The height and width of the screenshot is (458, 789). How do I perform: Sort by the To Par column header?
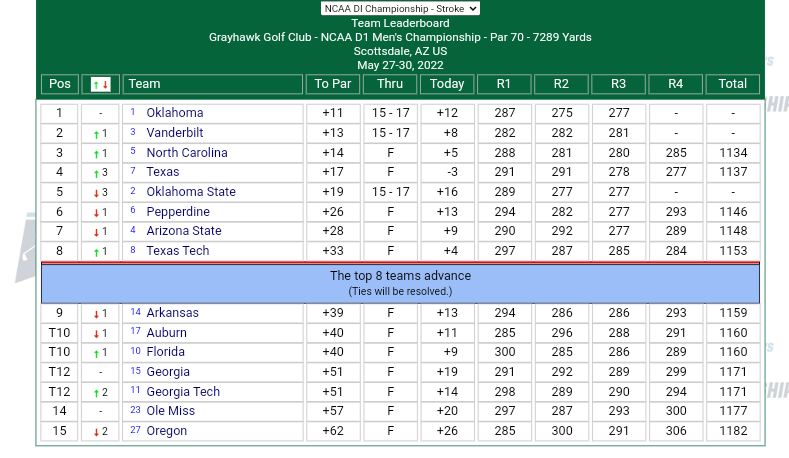pyautogui.click(x=332, y=85)
